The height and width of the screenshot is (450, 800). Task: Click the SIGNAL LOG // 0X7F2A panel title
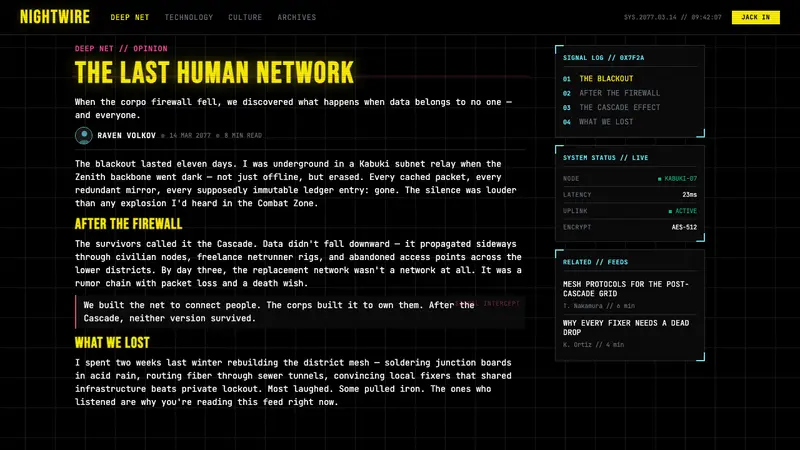604,58
